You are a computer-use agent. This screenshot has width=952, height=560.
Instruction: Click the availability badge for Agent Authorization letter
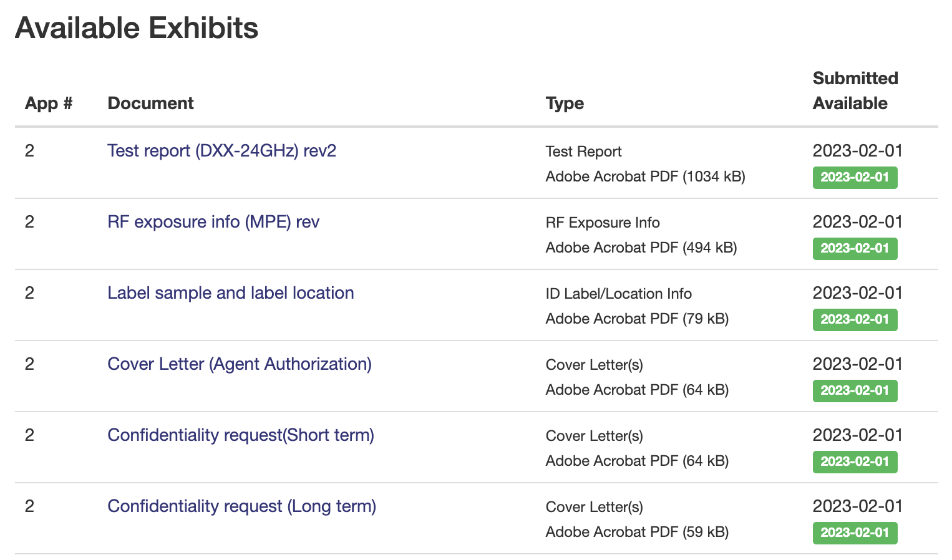click(855, 390)
